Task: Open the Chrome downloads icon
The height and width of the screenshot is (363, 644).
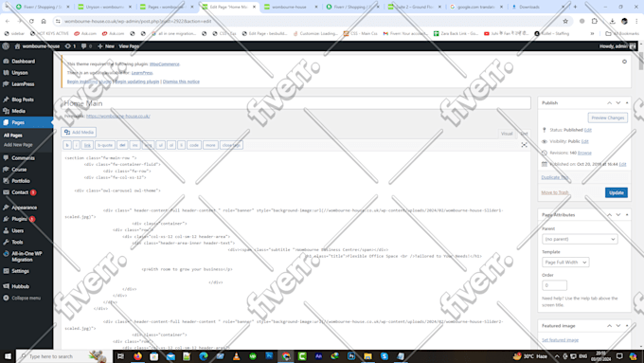Action: [612, 21]
